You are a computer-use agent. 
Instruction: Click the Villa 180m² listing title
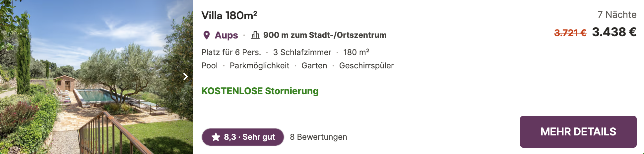(x=229, y=16)
